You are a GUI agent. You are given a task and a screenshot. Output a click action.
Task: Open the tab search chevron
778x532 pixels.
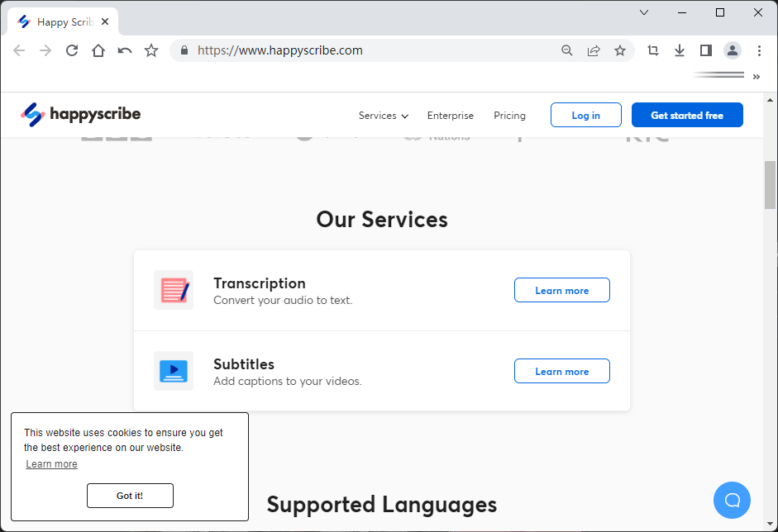tap(644, 13)
